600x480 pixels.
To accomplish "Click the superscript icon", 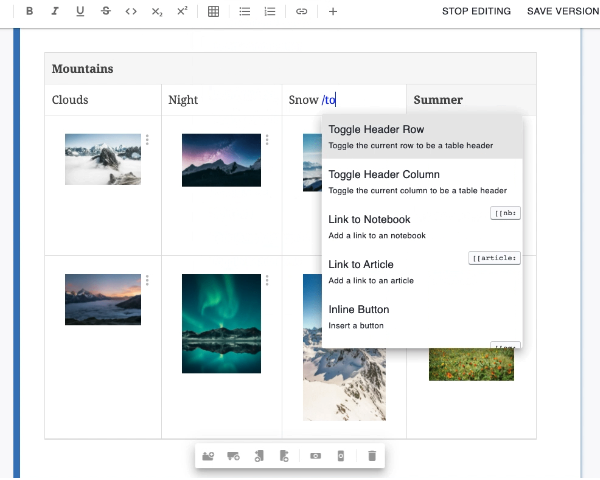I will (182, 12).
